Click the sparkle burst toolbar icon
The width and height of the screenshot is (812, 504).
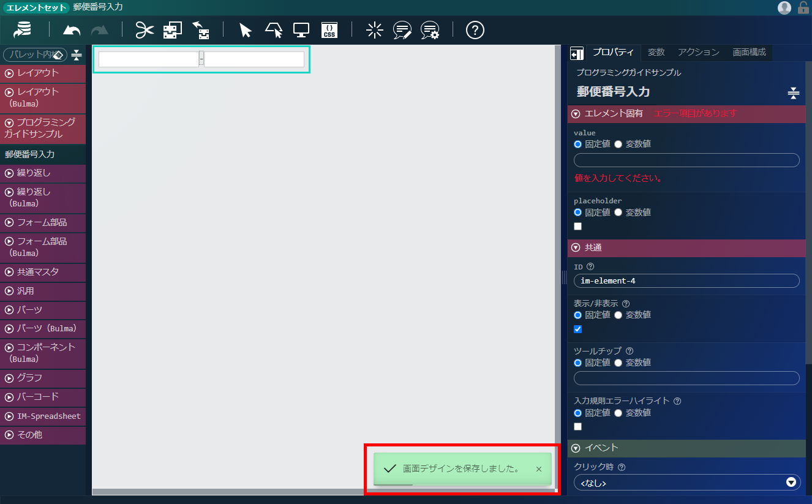click(374, 29)
